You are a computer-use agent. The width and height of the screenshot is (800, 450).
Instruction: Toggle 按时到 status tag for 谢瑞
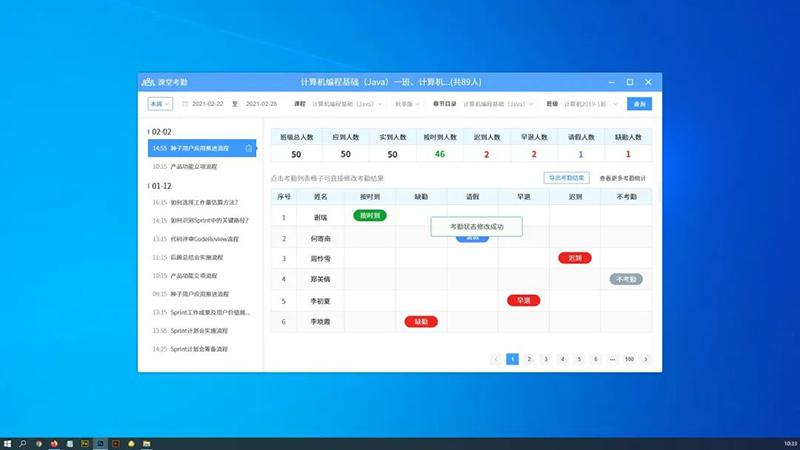(x=370, y=215)
